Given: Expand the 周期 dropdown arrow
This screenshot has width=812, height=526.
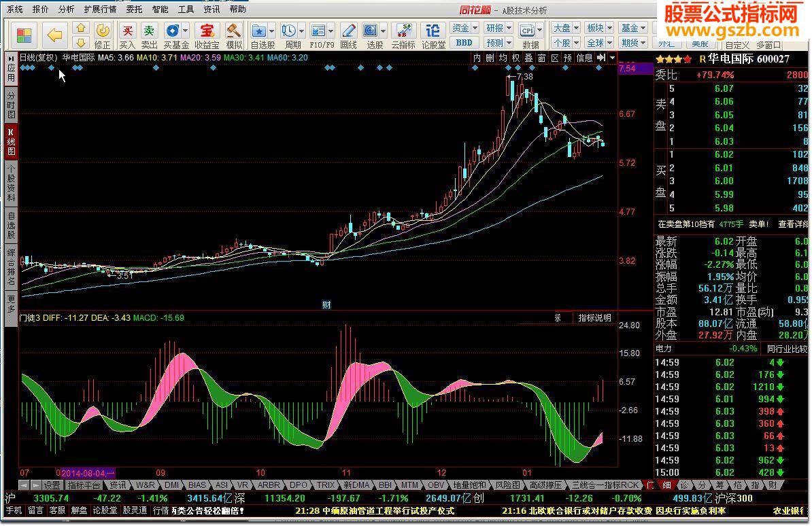Looking at the screenshot, I should point(301,31).
